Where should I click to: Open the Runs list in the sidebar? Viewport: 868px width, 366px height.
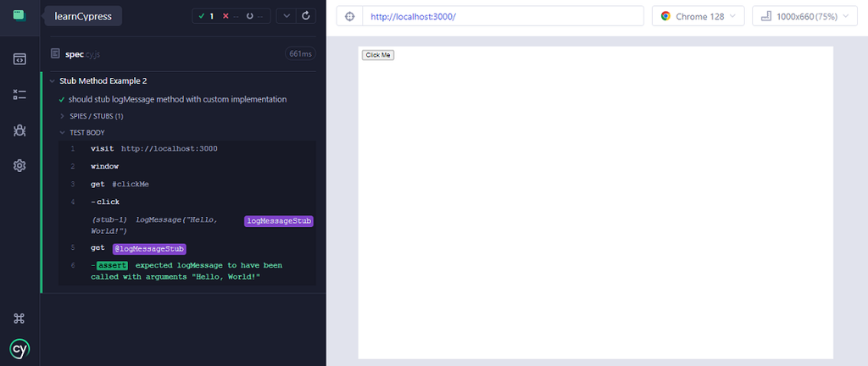[x=19, y=95]
